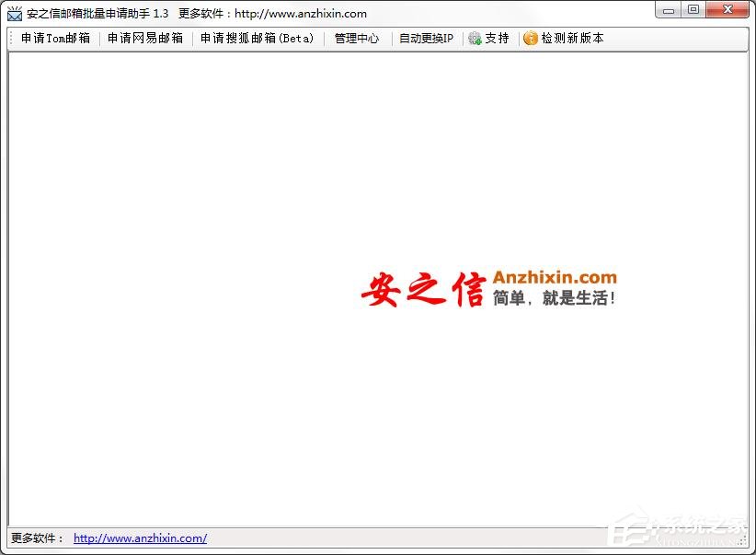The height and width of the screenshot is (555, 756).
Task: Click the gear icon beside 支持
Action: click(x=475, y=39)
